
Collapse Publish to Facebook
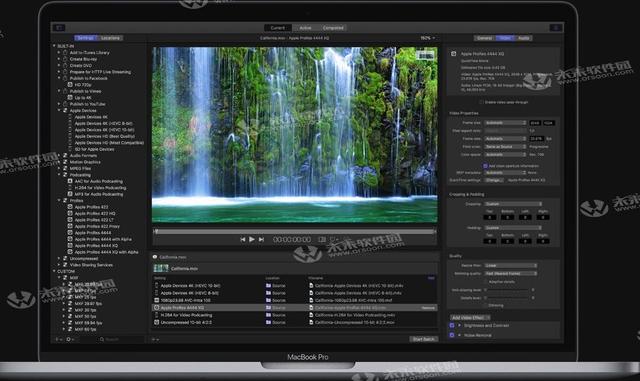(x=59, y=78)
